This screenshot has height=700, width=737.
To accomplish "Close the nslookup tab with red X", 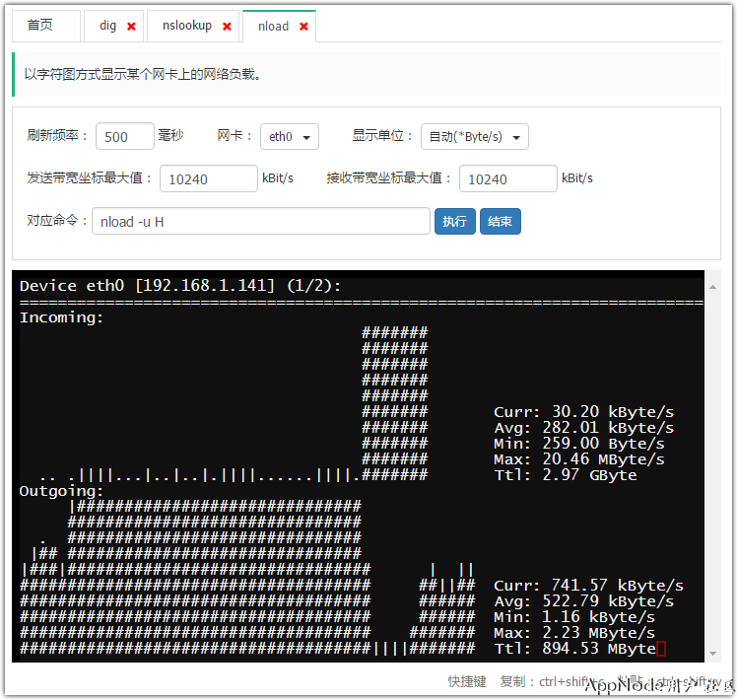I will coord(228,27).
